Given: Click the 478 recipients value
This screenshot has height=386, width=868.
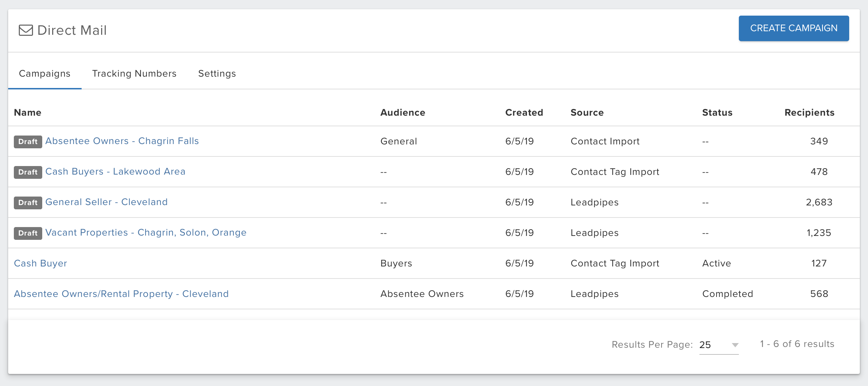Looking at the screenshot, I should point(819,172).
